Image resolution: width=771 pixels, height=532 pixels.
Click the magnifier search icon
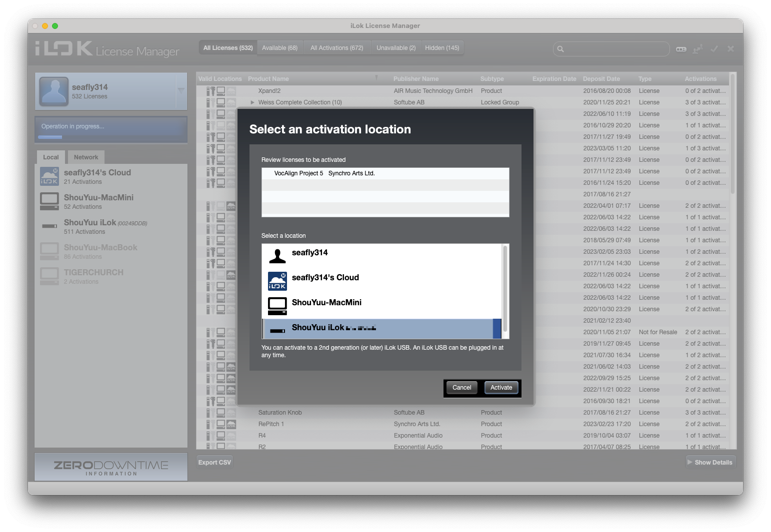click(560, 49)
